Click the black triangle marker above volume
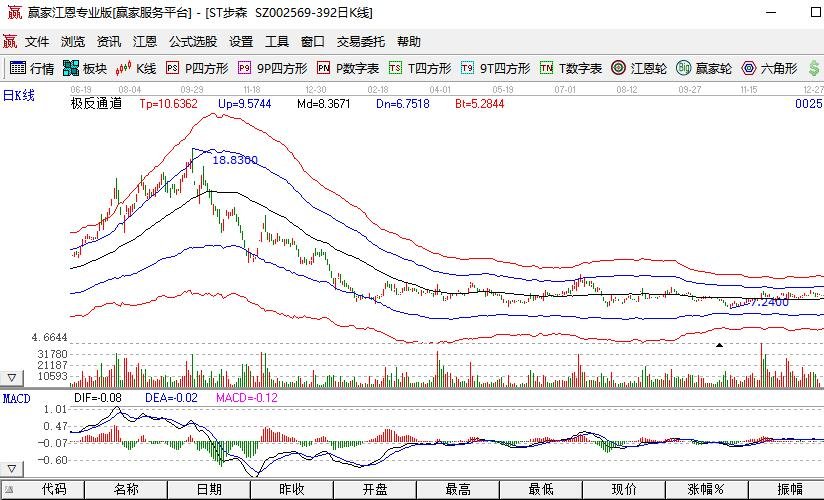This screenshot has height=500, width=824. click(719, 345)
